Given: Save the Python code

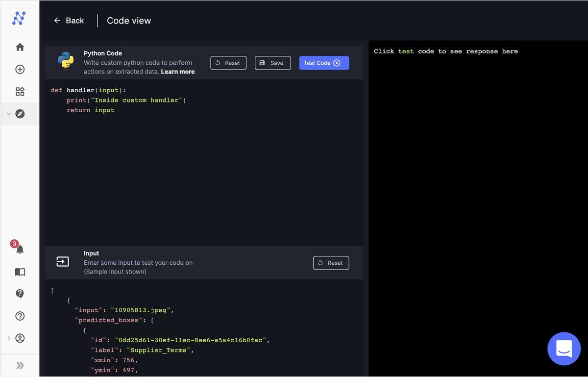Looking at the screenshot, I should 272,63.
